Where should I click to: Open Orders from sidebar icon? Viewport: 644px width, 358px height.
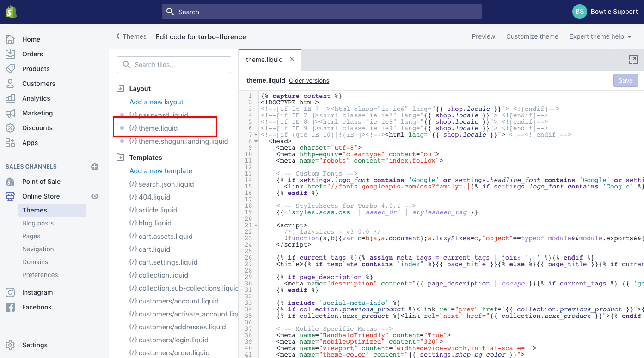coord(10,54)
